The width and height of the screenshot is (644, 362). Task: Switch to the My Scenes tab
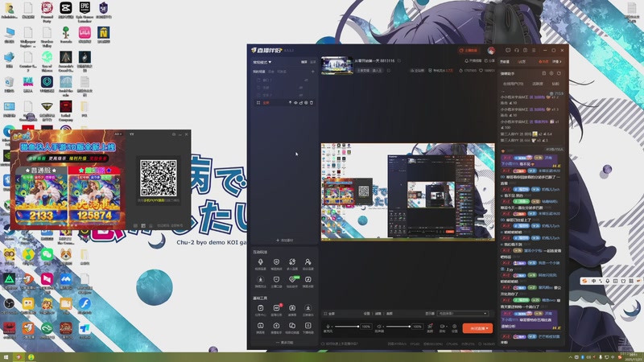pos(258,72)
